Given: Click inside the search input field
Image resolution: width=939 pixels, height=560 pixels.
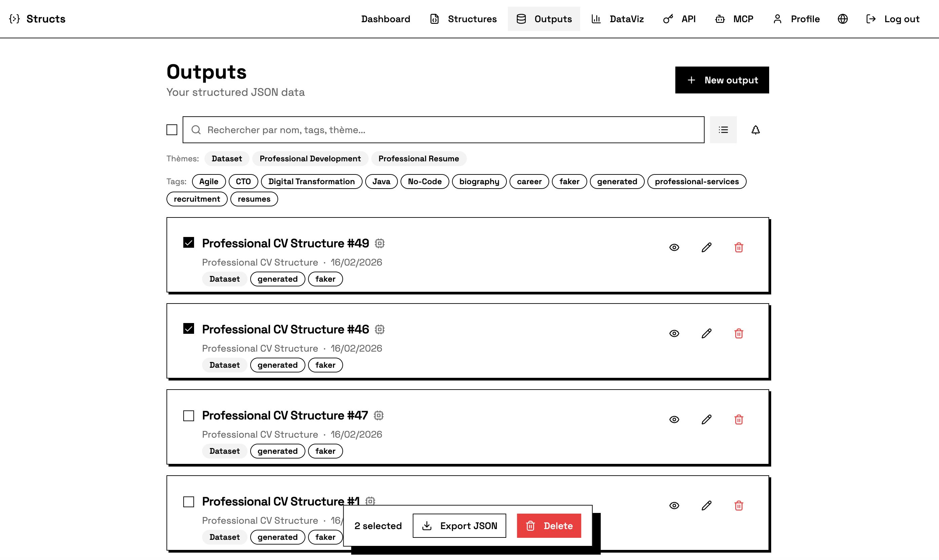Looking at the screenshot, I should point(415,130).
